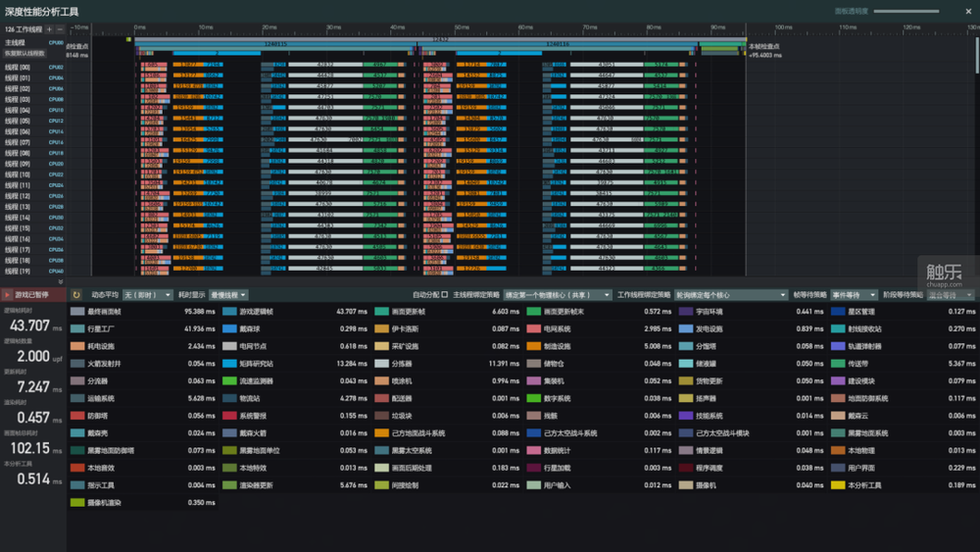Click the 最终画面帧 color legend icon
Image resolution: width=980 pixels, height=552 pixels.
pyautogui.click(x=77, y=312)
